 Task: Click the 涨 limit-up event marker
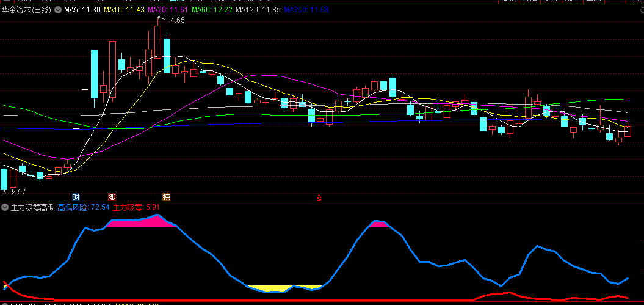tap(112, 197)
